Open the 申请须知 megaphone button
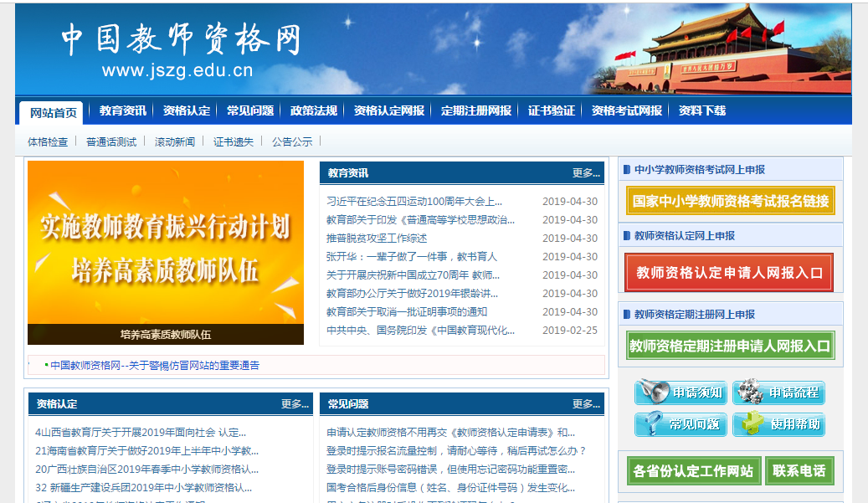 (x=681, y=393)
